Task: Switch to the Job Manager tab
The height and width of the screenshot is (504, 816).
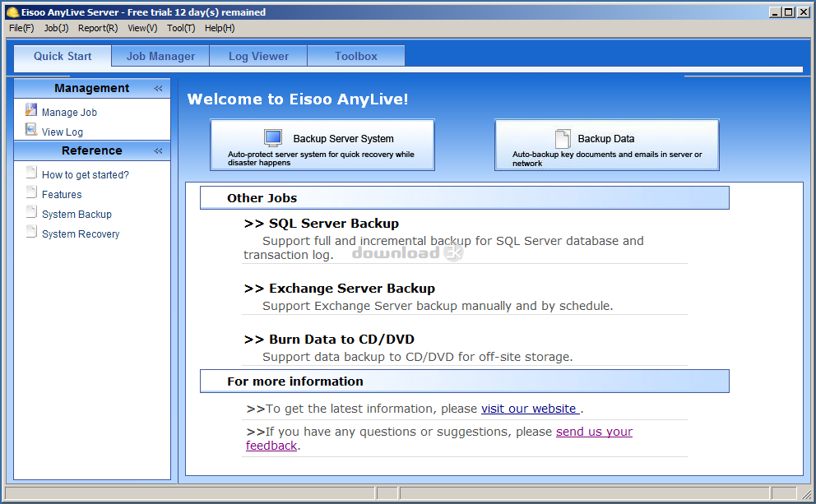Action: coord(160,56)
